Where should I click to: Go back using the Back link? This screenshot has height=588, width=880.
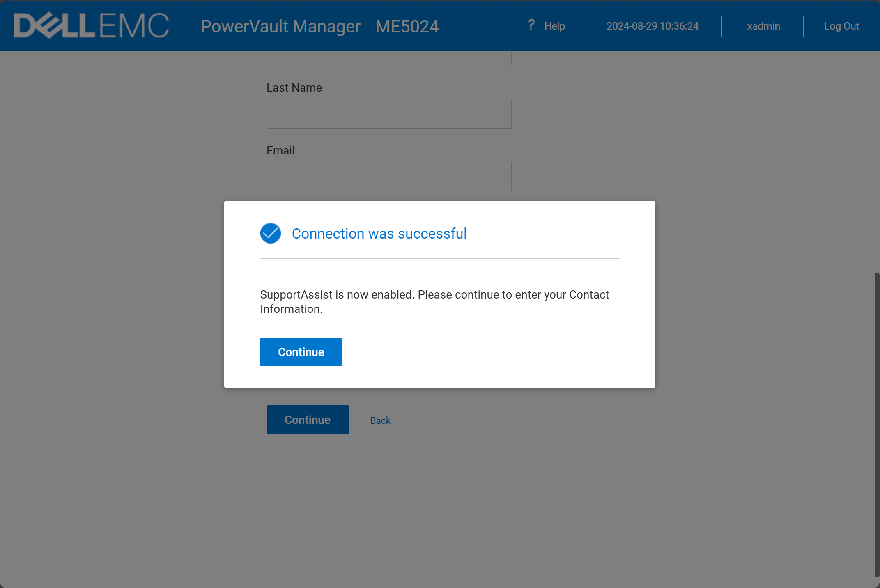click(x=380, y=420)
